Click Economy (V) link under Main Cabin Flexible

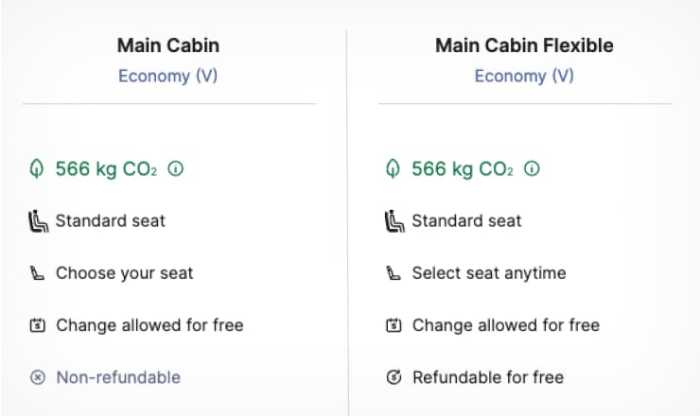(524, 76)
